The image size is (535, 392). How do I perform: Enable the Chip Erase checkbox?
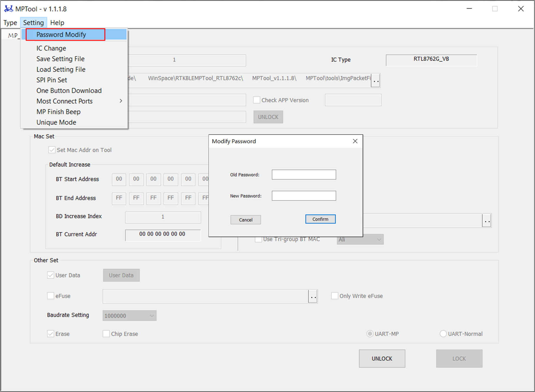click(x=106, y=334)
